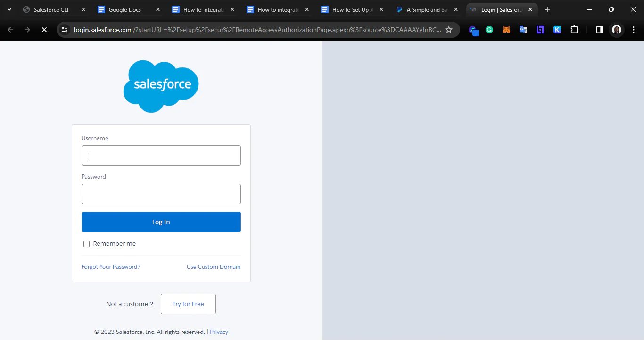Screen dimensions: 644x340
Task: Select the Login | Salesforce tab
Action: (501, 9)
